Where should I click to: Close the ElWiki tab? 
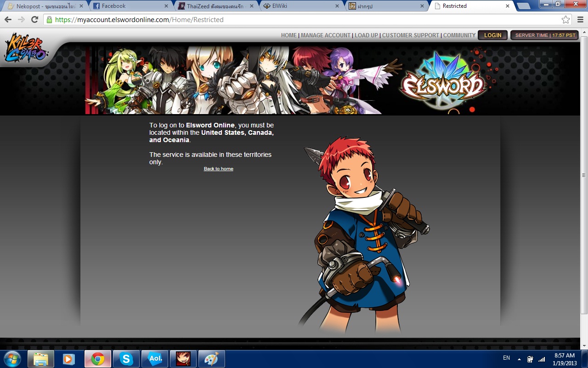(x=337, y=6)
